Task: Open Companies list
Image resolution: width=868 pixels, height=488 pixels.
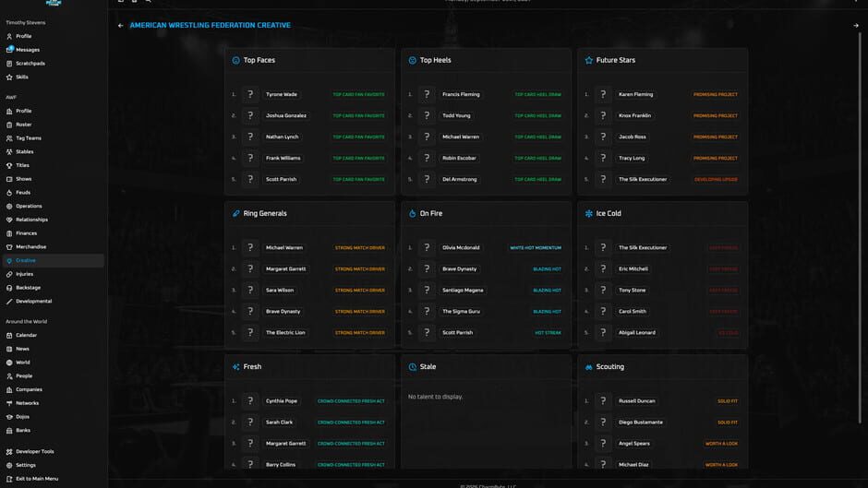Action: click(29, 389)
